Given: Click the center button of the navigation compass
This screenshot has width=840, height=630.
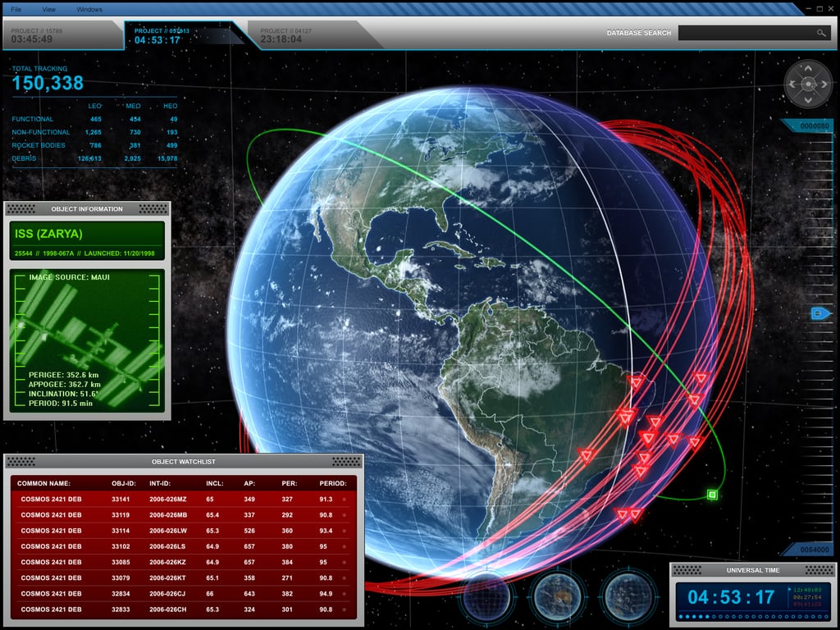Looking at the screenshot, I should [808, 84].
